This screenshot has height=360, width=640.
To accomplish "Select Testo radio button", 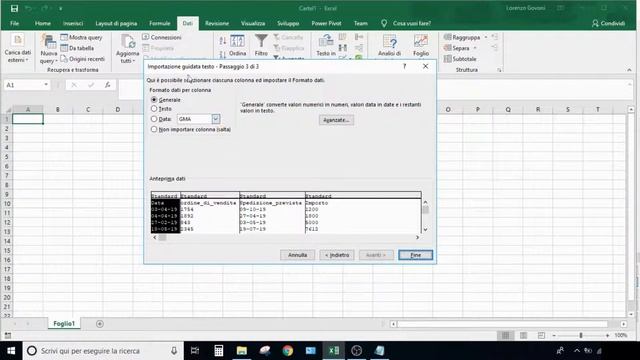I will coord(154,109).
